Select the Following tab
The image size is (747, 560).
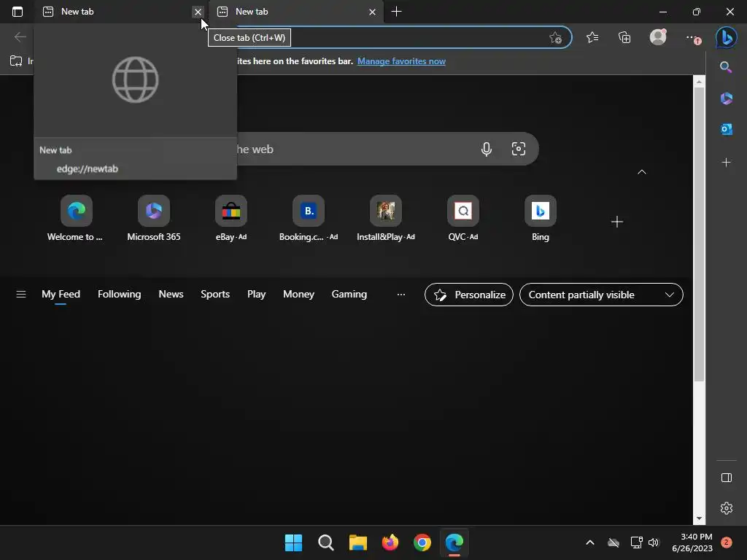(x=119, y=295)
